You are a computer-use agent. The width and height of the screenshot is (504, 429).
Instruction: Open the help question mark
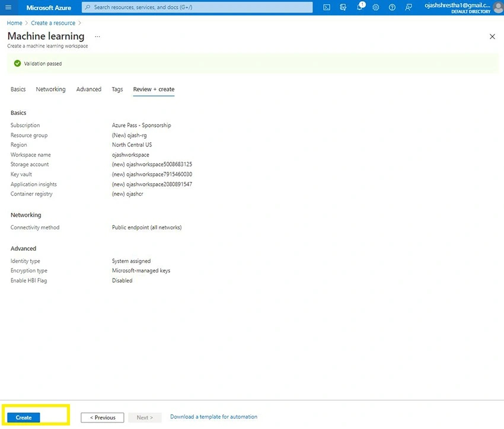click(x=392, y=7)
